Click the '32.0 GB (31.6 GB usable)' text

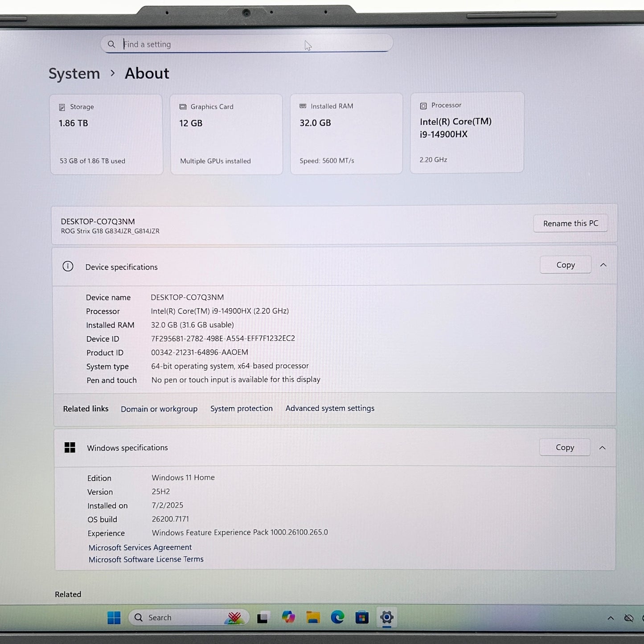193,325
